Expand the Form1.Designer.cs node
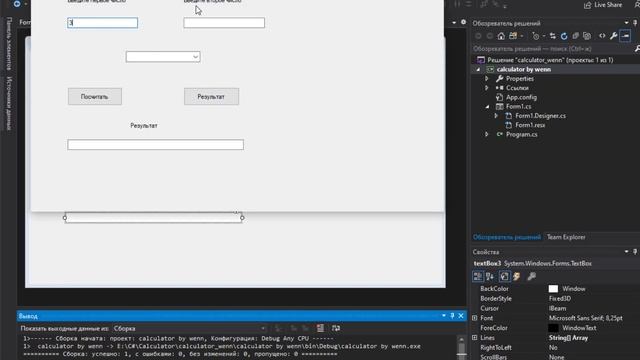 tap(496, 116)
